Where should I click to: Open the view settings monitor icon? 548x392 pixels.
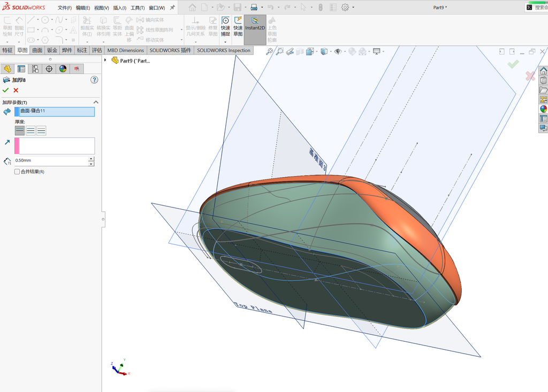[x=376, y=52]
